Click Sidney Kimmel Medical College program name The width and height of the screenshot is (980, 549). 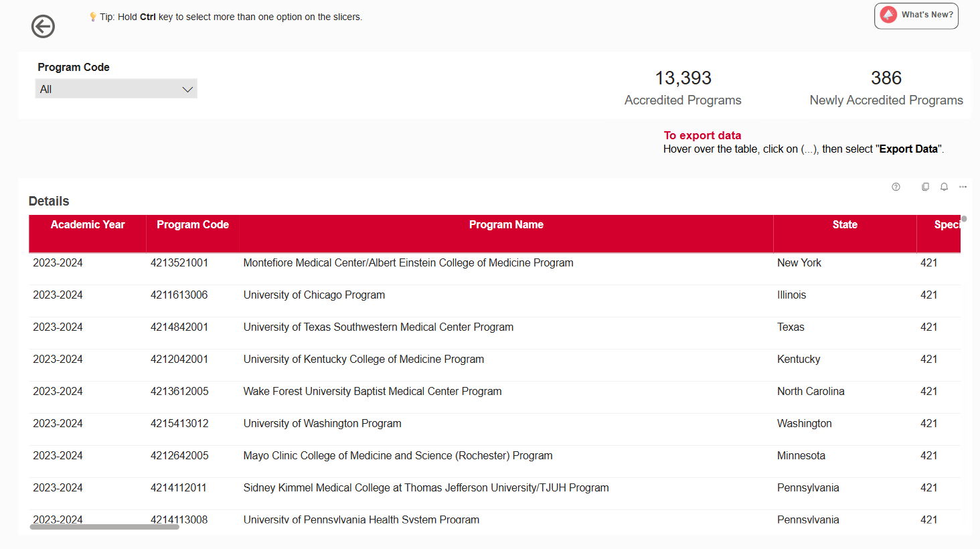[x=426, y=488]
